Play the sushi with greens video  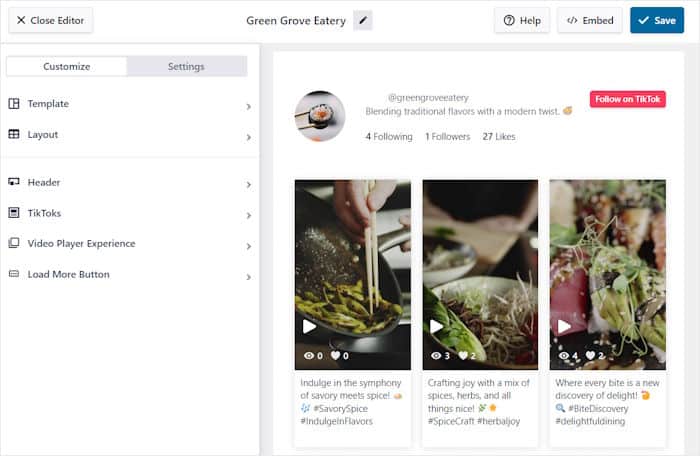tap(564, 326)
